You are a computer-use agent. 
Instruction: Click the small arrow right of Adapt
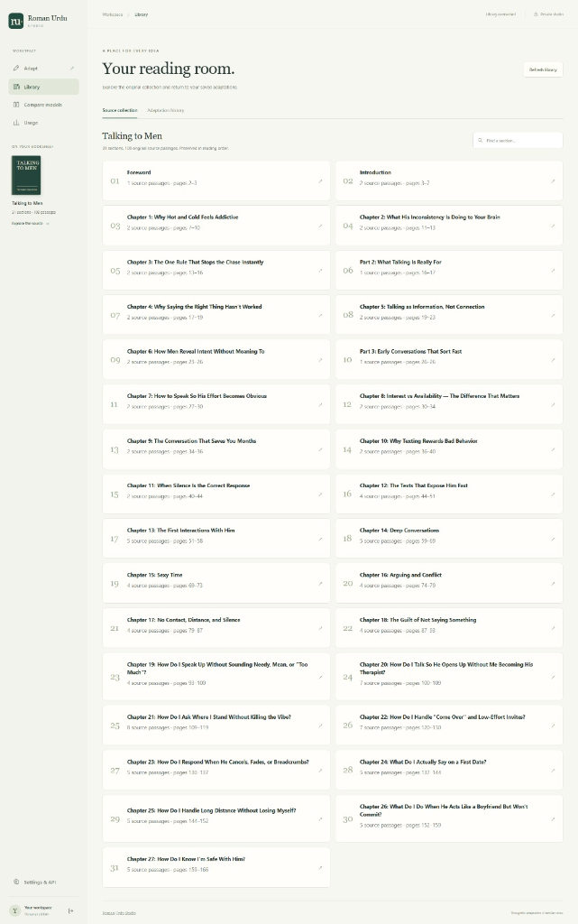[x=72, y=69]
